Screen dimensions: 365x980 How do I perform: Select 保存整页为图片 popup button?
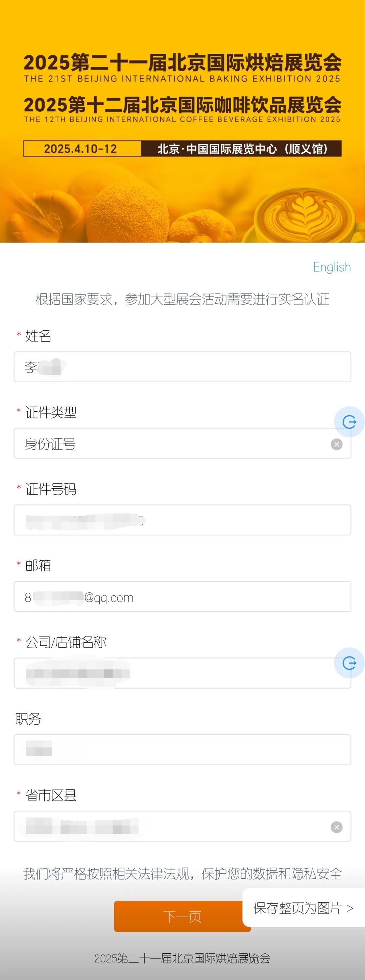[x=303, y=908]
